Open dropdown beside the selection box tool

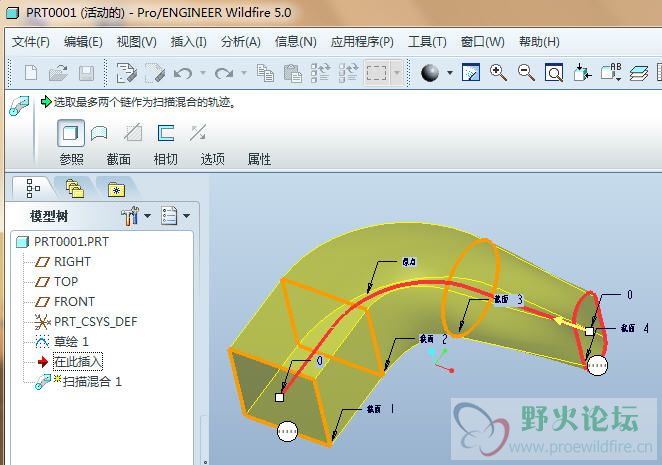pos(397,73)
